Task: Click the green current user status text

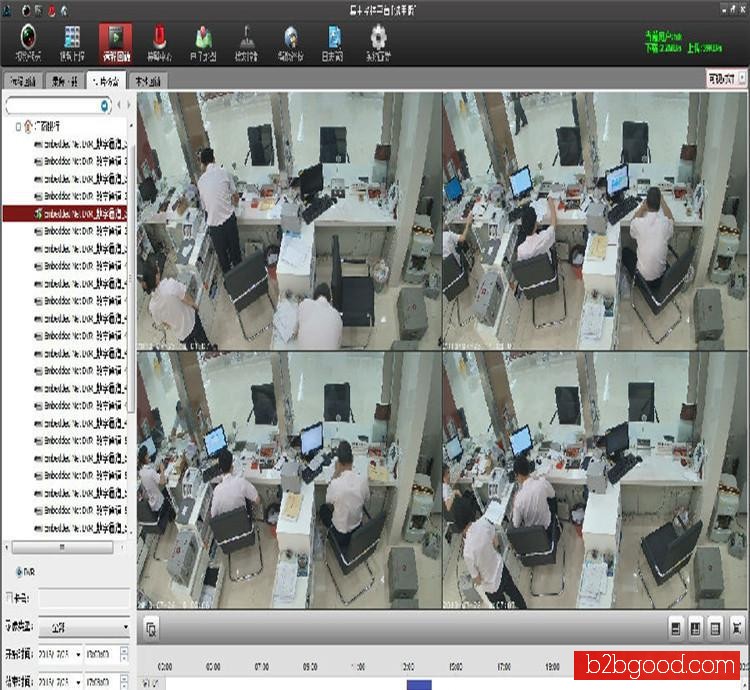Action: [663, 36]
